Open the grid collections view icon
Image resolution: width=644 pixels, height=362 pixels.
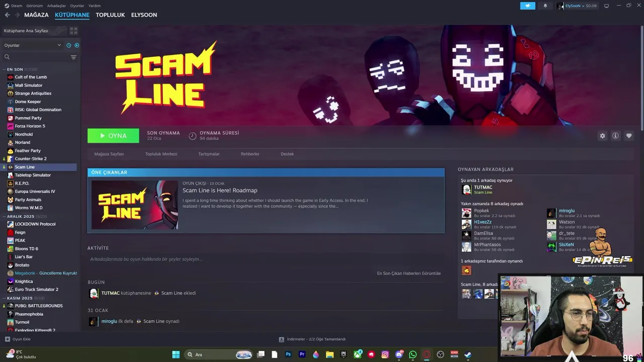[73, 31]
